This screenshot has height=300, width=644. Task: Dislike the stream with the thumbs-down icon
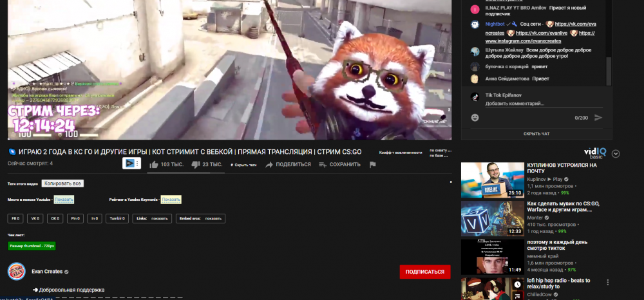pyautogui.click(x=196, y=165)
